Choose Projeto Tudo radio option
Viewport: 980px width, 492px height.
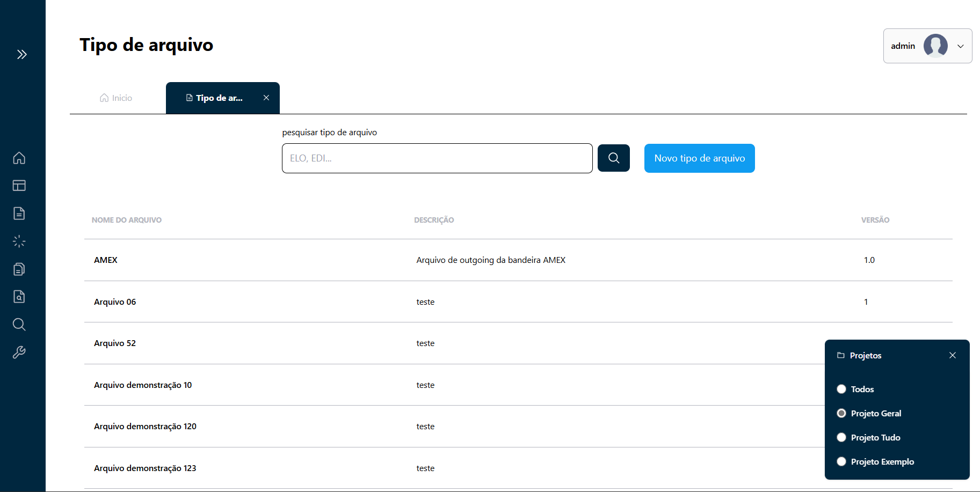coord(841,437)
